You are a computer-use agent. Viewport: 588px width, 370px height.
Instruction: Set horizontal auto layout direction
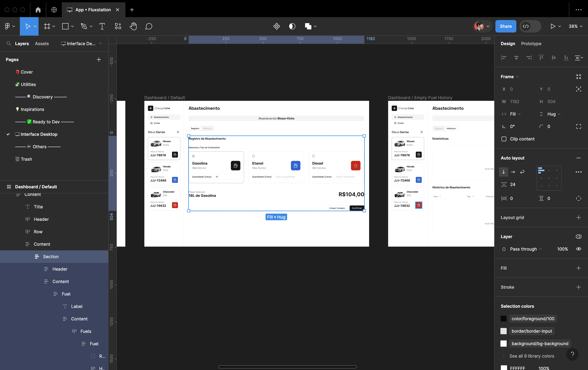(513, 172)
